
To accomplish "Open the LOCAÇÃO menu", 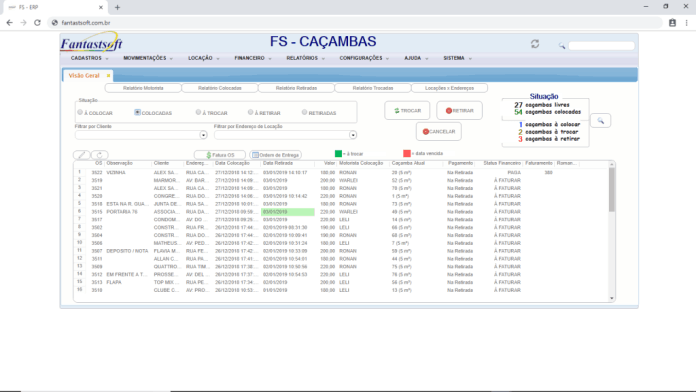I will (203, 58).
